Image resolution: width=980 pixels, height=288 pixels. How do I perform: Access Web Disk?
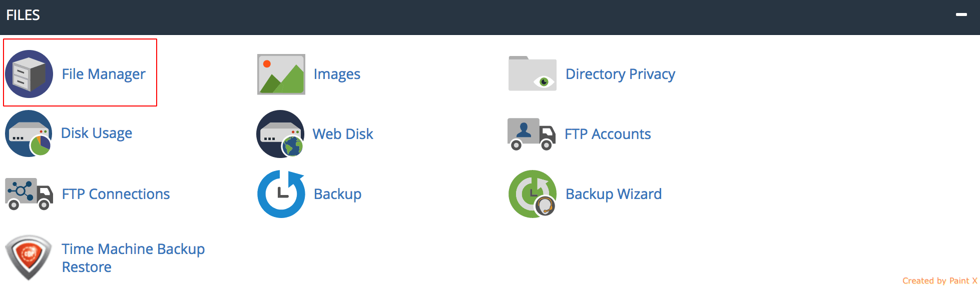tap(342, 133)
